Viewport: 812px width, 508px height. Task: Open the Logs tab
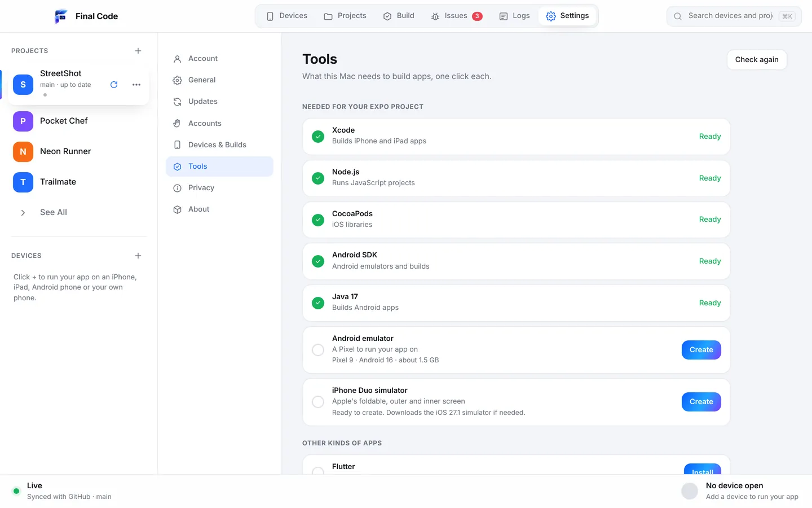(x=514, y=16)
